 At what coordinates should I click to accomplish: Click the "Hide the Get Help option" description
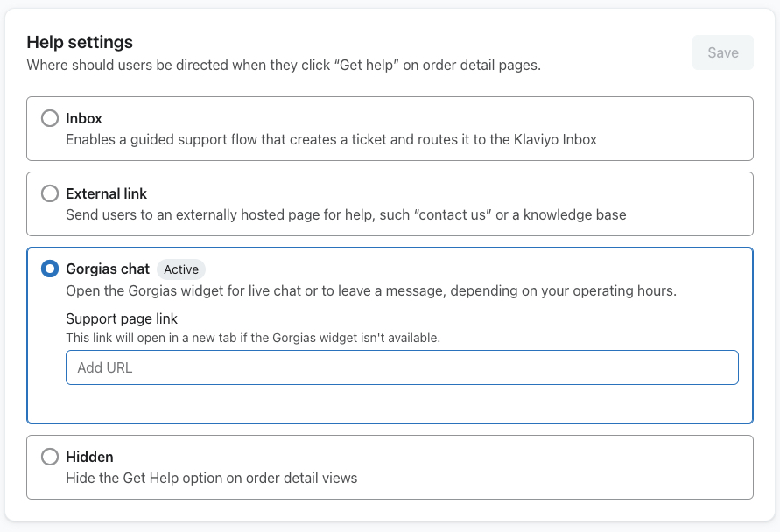211,478
